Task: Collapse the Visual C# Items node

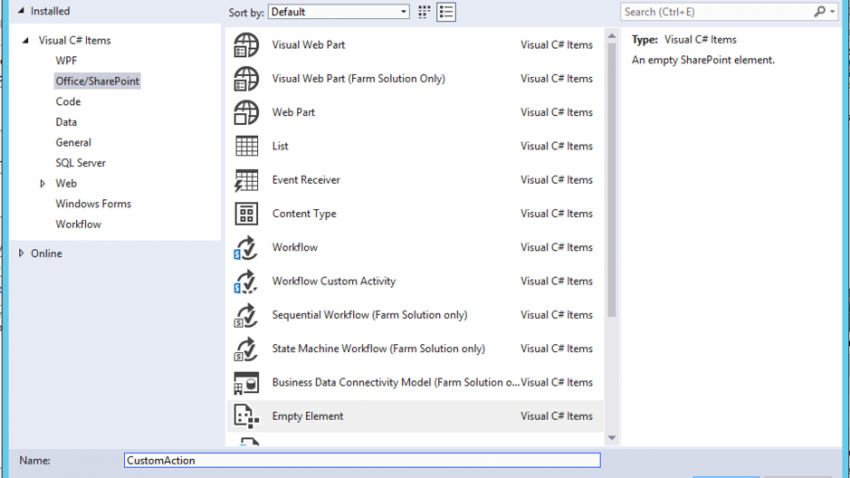Action: pyautogui.click(x=25, y=41)
